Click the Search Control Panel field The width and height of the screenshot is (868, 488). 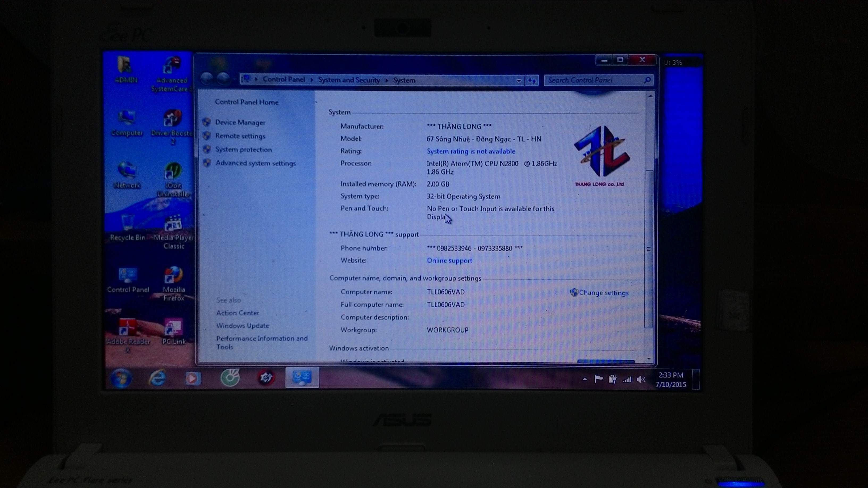[x=598, y=80]
